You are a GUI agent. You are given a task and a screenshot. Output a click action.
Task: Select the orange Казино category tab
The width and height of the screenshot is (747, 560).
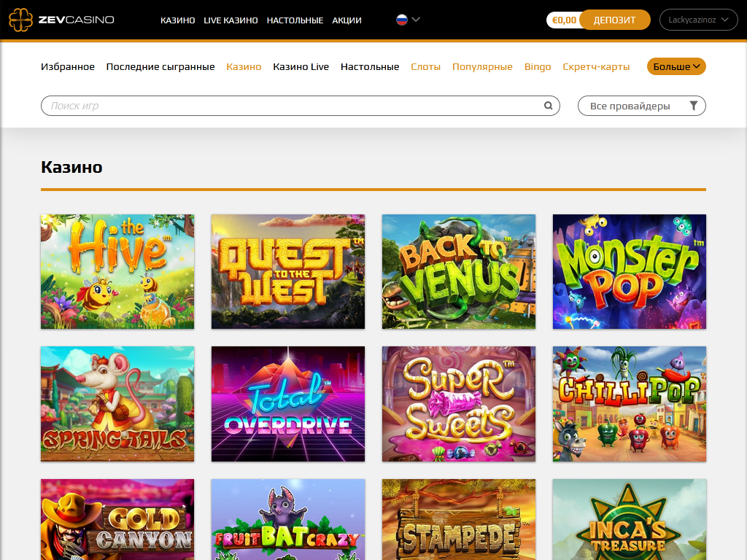pyautogui.click(x=244, y=66)
